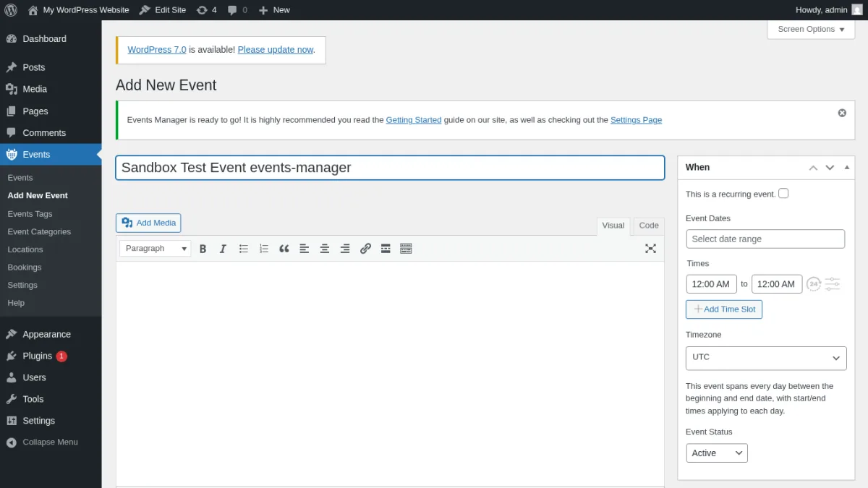868x488 pixels.
Task: Click the Add Media button
Action: (148, 223)
